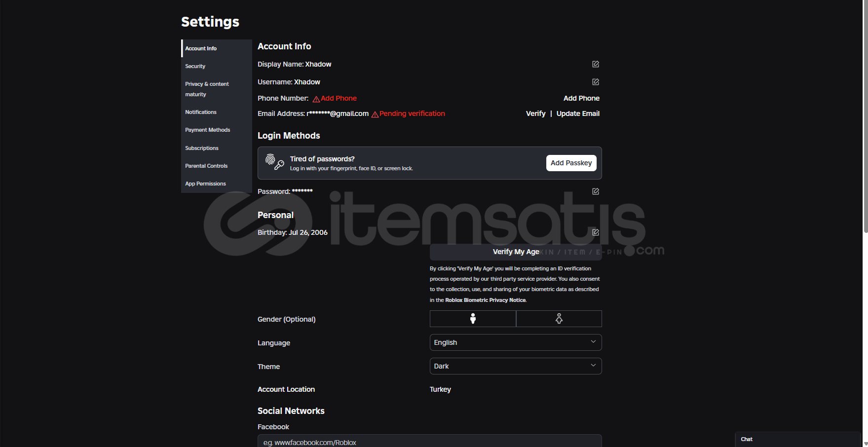The image size is (868, 447).
Task: Open the Language dropdown
Action: tap(516, 342)
